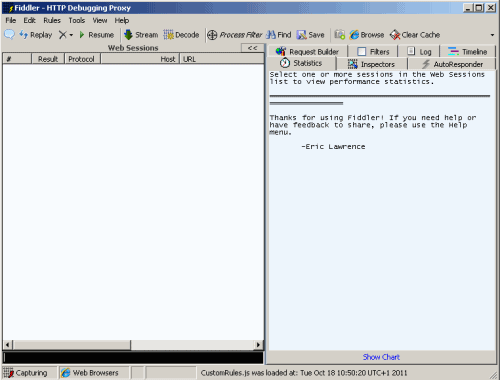This screenshot has width=500, height=380.
Task: Open the Tools menu
Action: [77, 20]
